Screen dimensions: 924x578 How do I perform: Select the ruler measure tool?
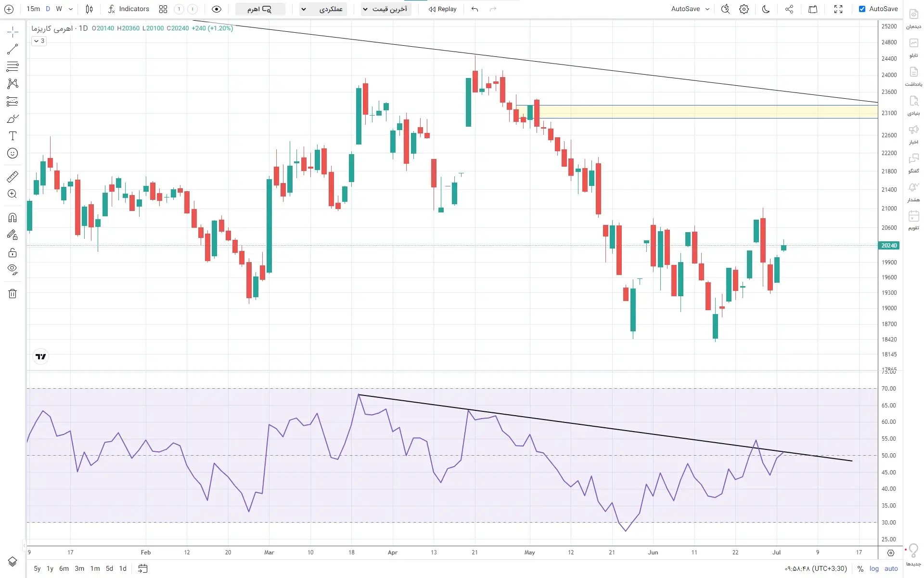point(13,176)
